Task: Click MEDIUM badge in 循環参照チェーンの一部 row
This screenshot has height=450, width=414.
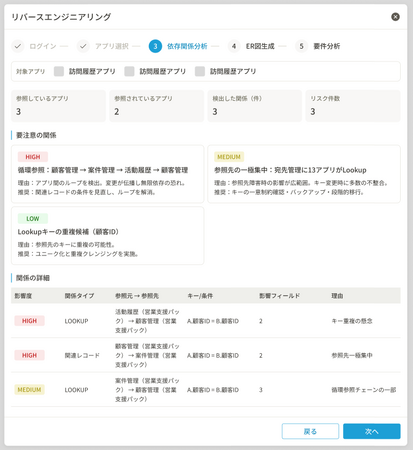Action: point(29,390)
